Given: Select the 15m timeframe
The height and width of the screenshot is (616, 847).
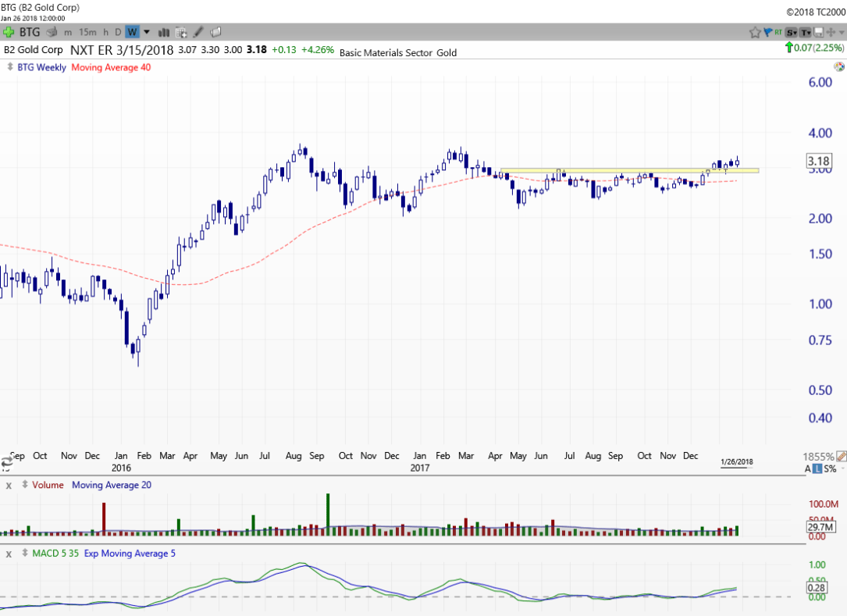Looking at the screenshot, I should 88,32.
